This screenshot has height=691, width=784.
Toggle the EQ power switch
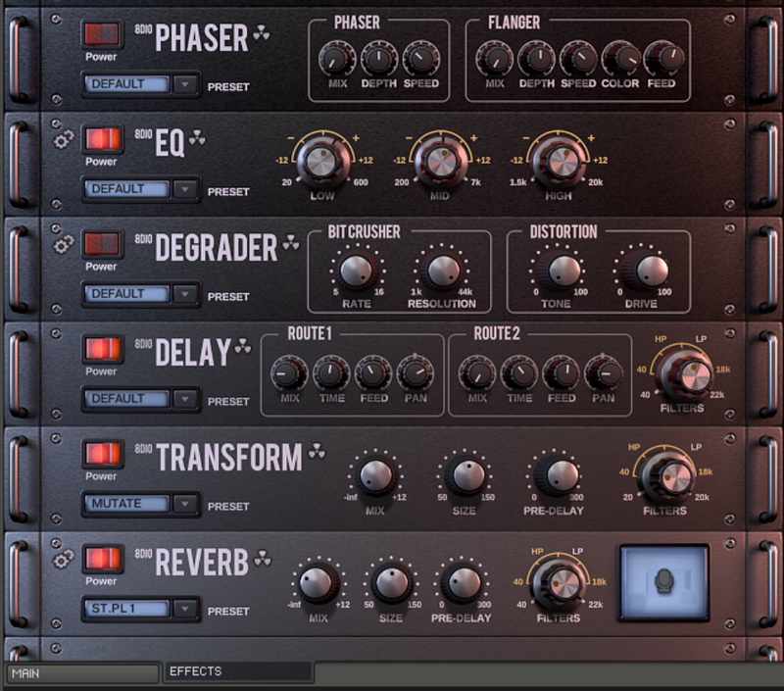[x=103, y=139]
